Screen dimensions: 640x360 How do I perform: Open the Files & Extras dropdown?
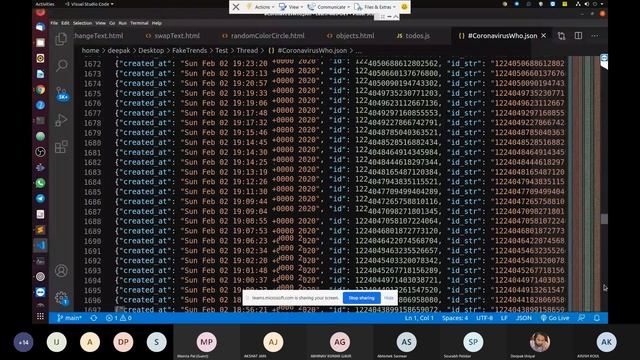pyautogui.click(x=374, y=7)
